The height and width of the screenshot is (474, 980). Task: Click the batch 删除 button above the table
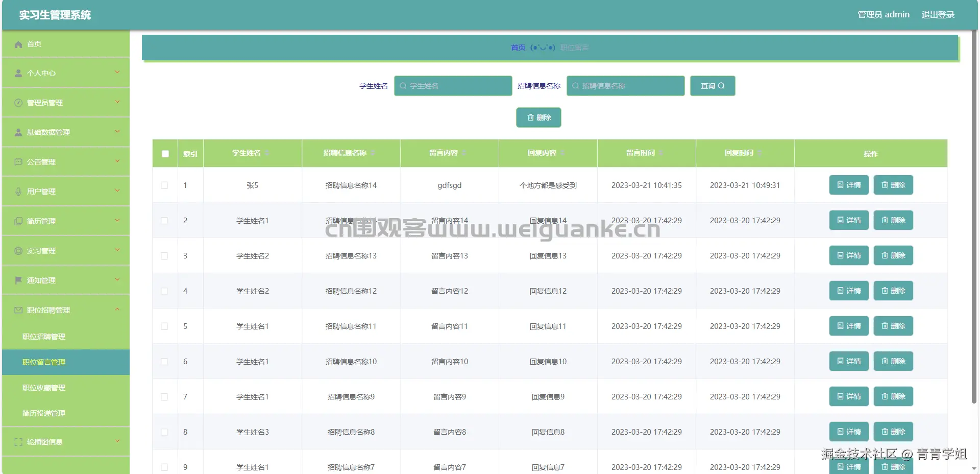coord(538,117)
